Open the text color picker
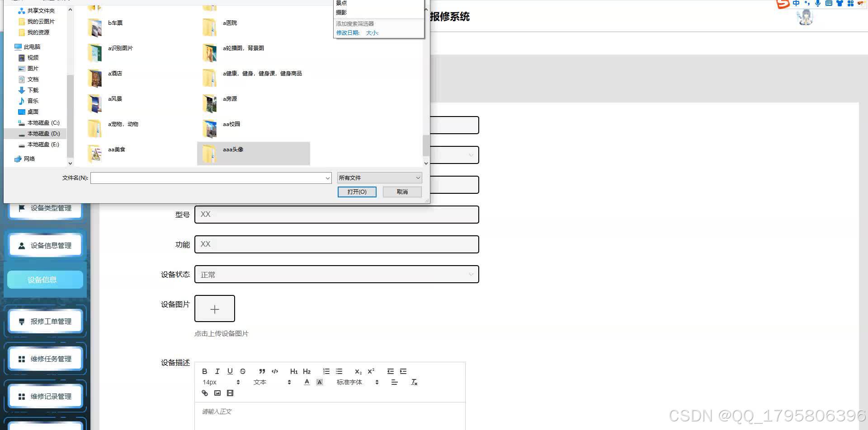Screen dimensions: 868x430 point(307,382)
